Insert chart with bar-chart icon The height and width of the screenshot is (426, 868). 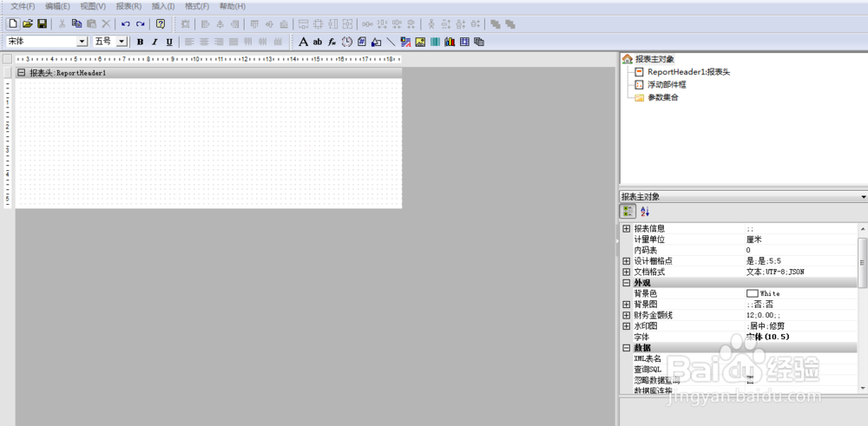[450, 42]
